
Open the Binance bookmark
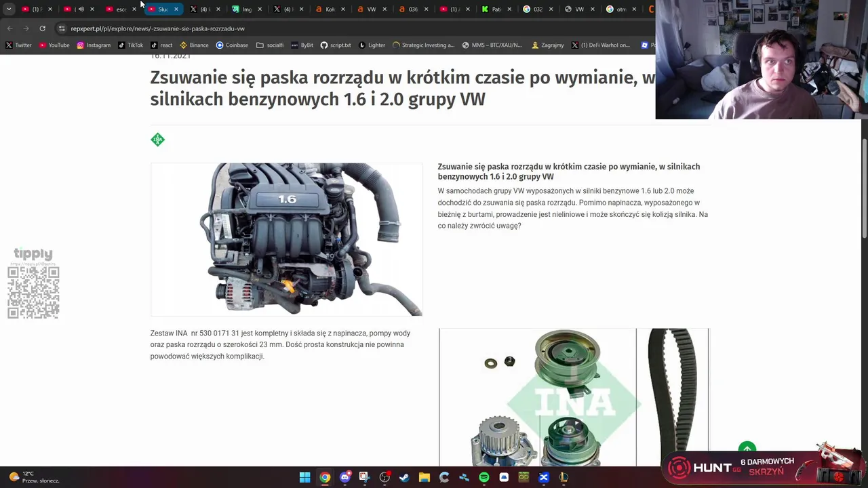[x=194, y=45]
